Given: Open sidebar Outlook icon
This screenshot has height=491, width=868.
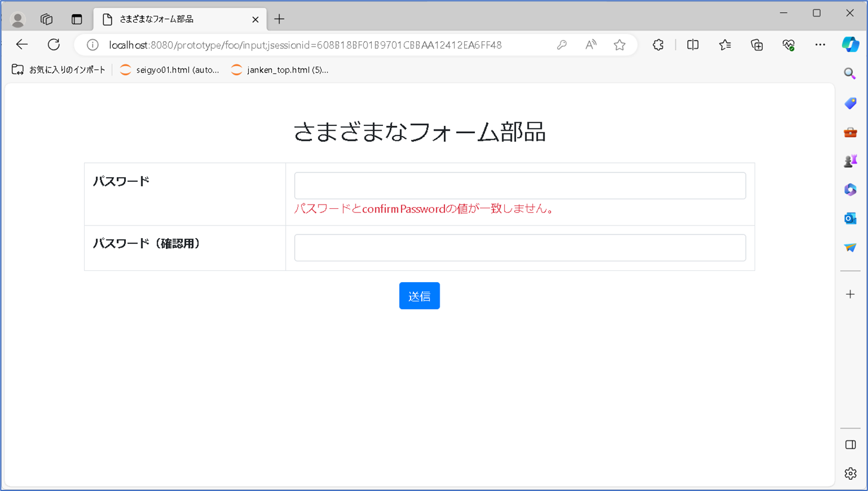Looking at the screenshot, I should [850, 218].
